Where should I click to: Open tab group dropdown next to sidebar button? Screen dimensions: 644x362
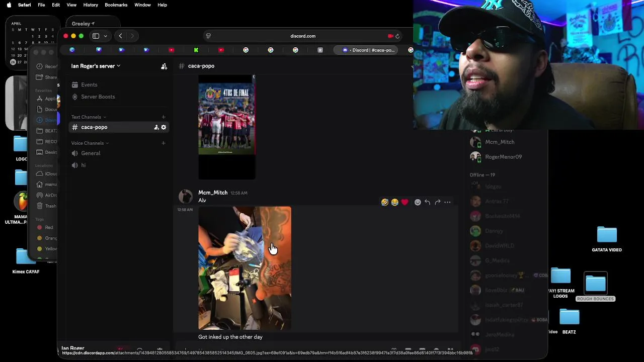pyautogui.click(x=105, y=36)
